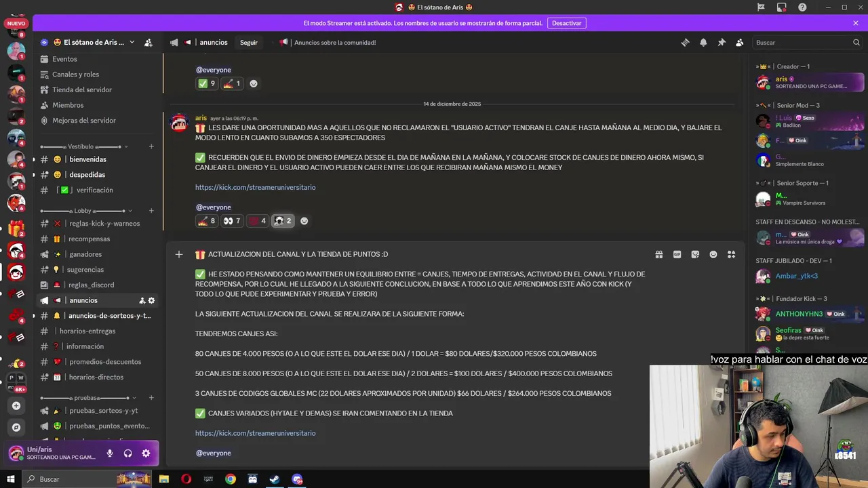
Task: Dismiss Streamer mode banner with X
Action: [x=856, y=23]
